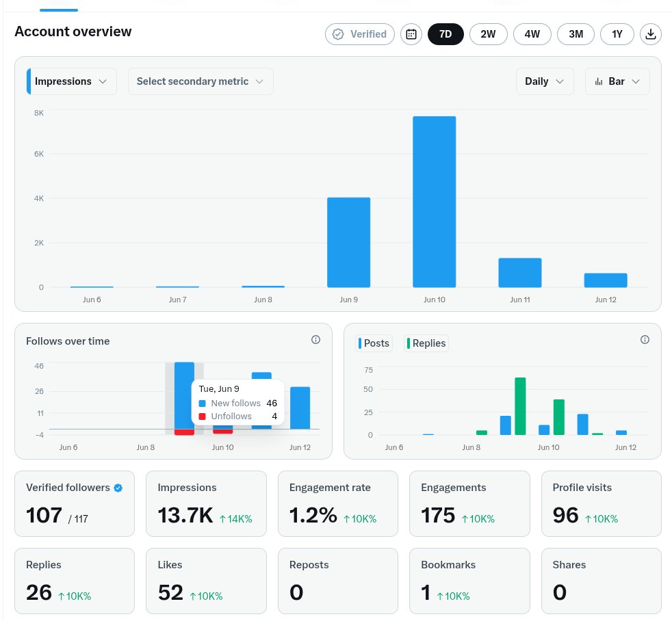Open the Engagements 175 card
This screenshot has height=621, width=672.
(x=469, y=503)
